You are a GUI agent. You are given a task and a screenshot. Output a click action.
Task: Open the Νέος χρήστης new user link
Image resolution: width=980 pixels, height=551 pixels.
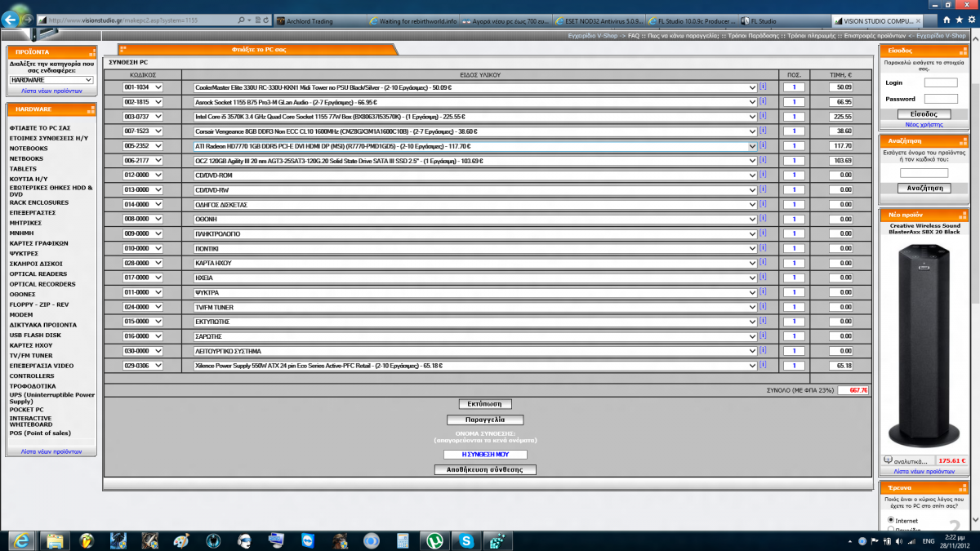coord(924,124)
